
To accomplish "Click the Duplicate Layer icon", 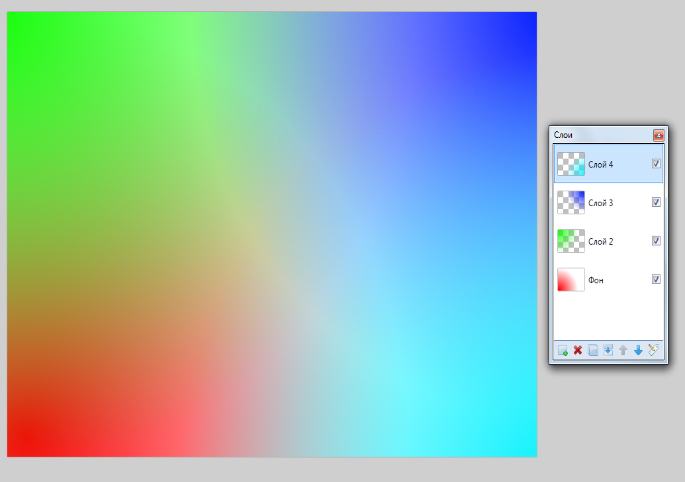I will (593, 350).
